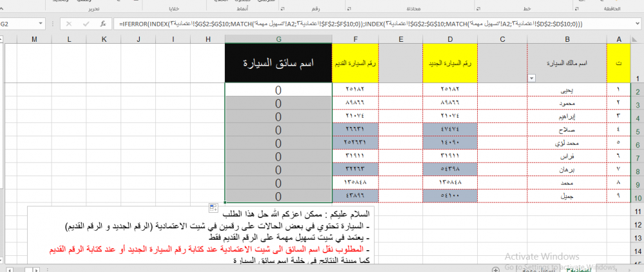Open the 'خط' group dialog launcher
Screen dimensions: 644x272
pyautogui.click(x=477, y=8)
